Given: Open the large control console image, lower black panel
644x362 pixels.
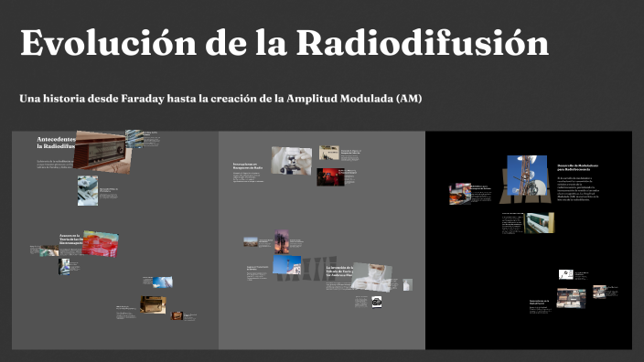Looking at the screenshot, I should pos(571,298).
